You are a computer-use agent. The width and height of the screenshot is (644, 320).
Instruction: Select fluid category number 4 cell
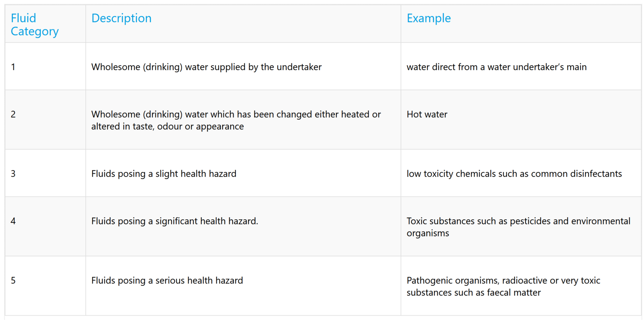point(13,221)
